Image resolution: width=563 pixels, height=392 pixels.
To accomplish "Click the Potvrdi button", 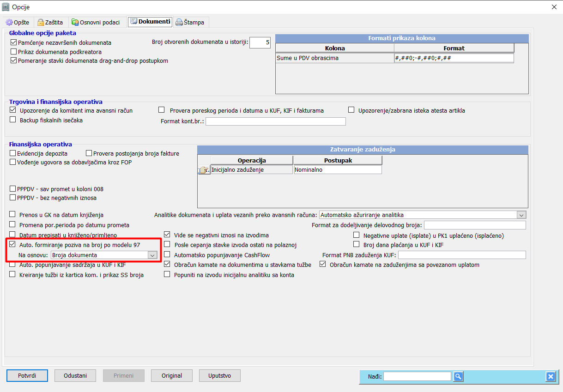I will click(27, 375).
